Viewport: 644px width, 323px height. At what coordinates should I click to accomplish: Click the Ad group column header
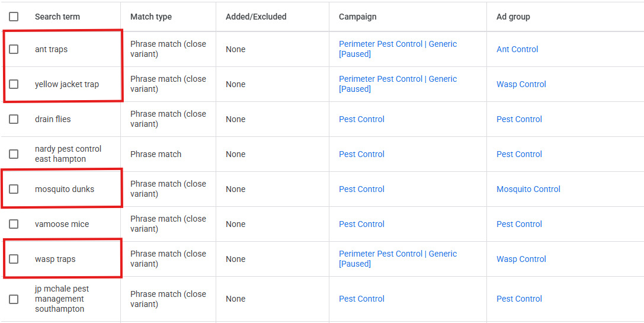coord(513,17)
